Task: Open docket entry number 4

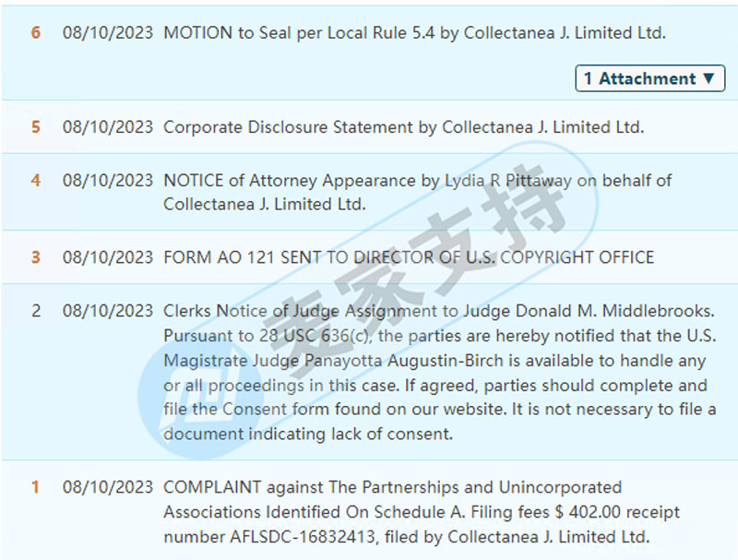Action: click(x=36, y=180)
